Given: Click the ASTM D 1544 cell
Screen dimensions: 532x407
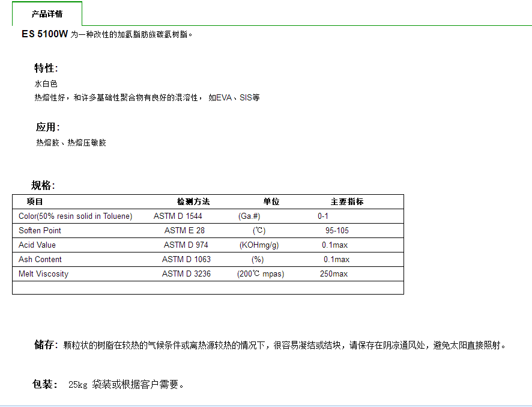Looking at the screenshot, I should click(178, 216).
